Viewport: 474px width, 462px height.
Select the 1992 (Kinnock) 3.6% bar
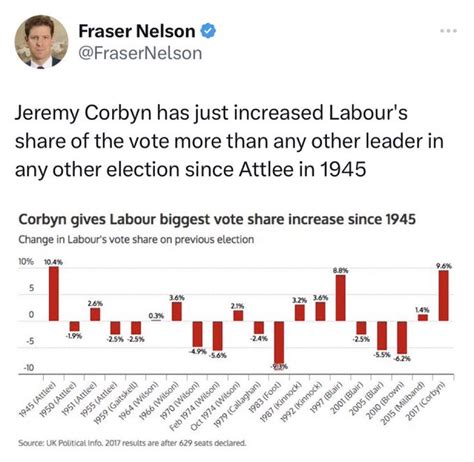(x=320, y=312)
